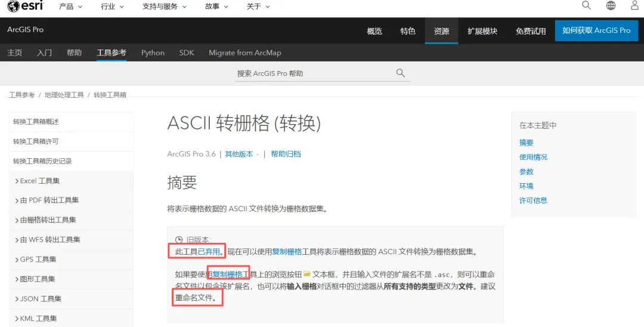Expand the 行业 dropdown menu
The width and height of the screenshot is (644, 327).
point(112,7)
